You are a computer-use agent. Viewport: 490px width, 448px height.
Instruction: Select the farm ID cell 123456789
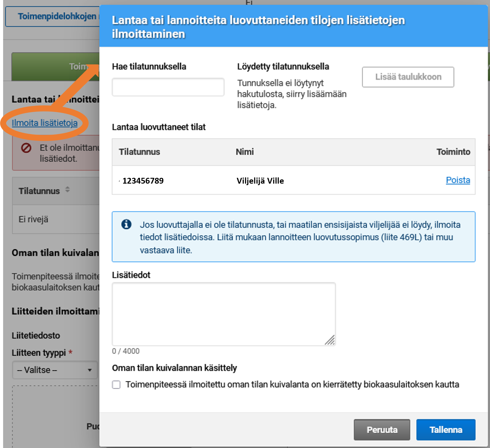point(143,181)
